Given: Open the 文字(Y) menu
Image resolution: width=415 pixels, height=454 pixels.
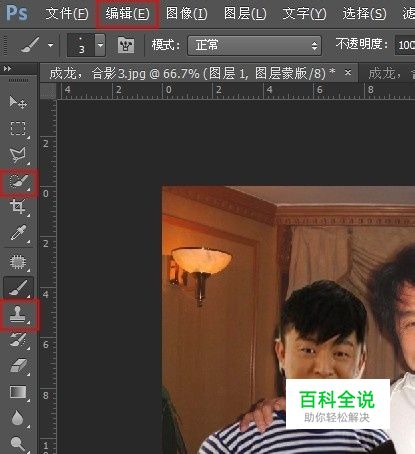Looking at the screenshot, I should pyautogui.click(x=304, y=14).
